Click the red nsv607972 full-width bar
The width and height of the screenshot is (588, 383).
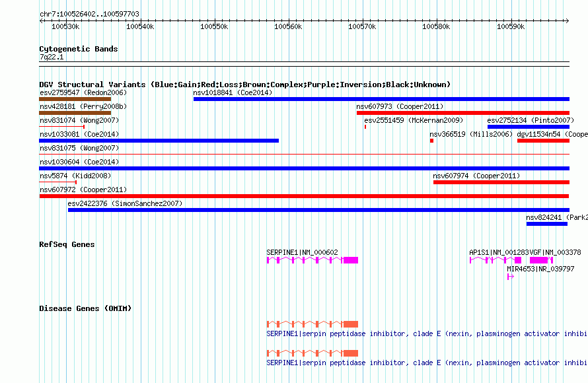(305, 196)
